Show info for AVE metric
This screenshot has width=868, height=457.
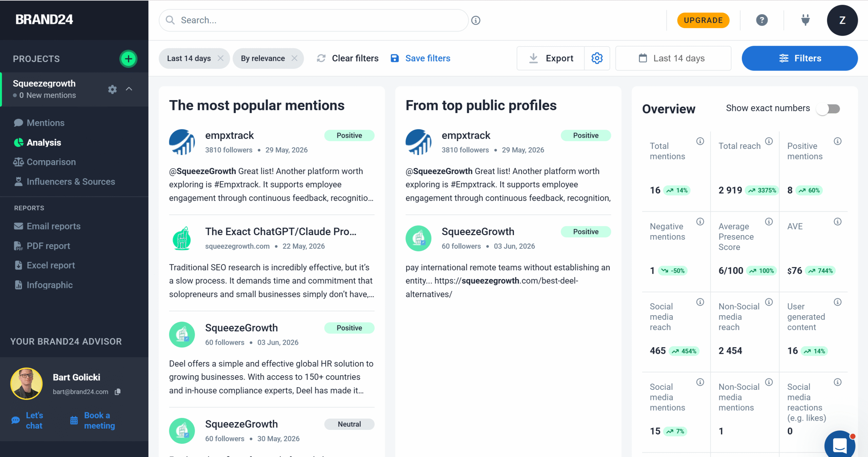point(837,222)
